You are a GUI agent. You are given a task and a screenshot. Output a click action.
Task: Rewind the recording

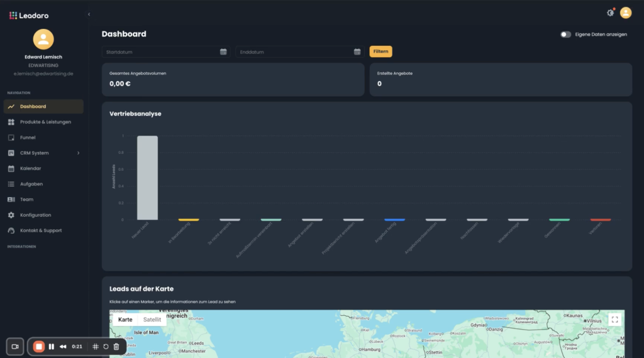63,347
